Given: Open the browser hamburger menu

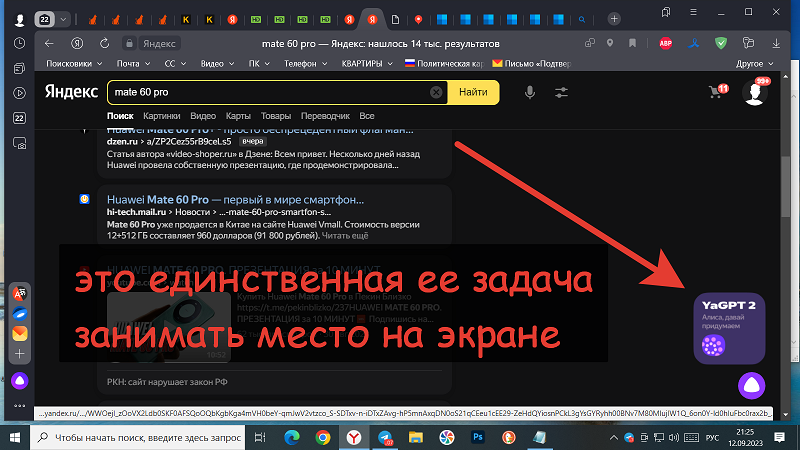Looking at the screenshot, I should pos(693,12).
